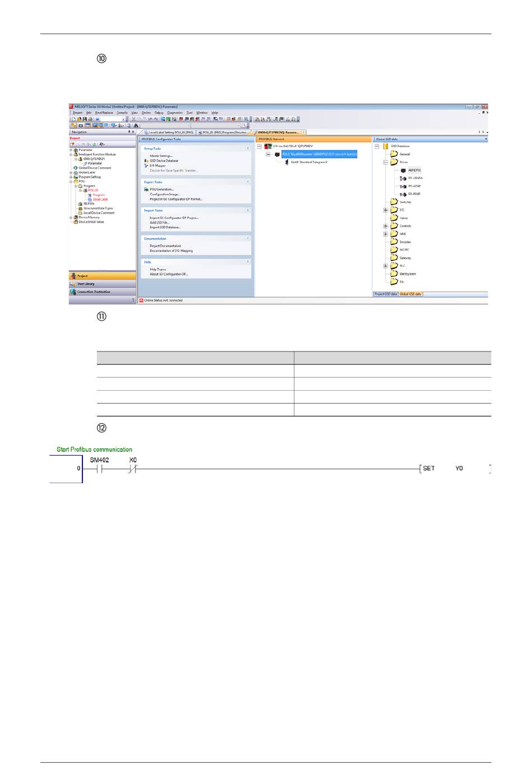Click the I/O Mapper task icon
The width and height of the screenshot is (532, 778).
point(146,165)
